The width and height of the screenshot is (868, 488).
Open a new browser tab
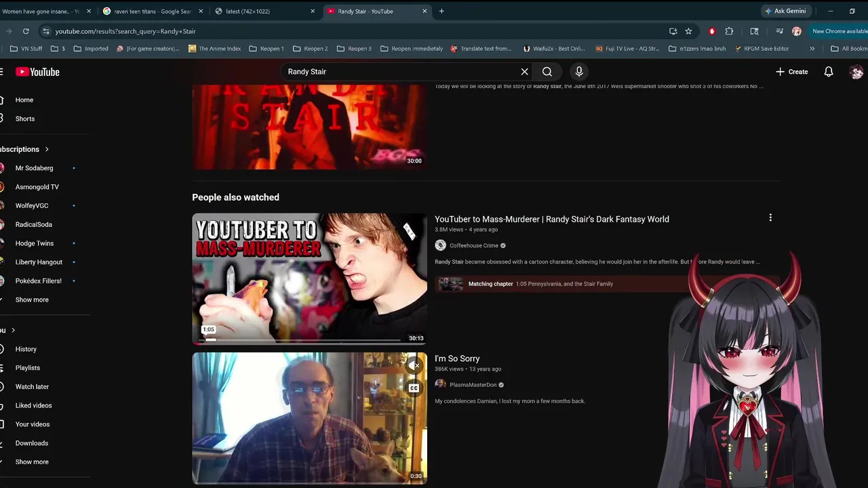(x=441, y=11)
